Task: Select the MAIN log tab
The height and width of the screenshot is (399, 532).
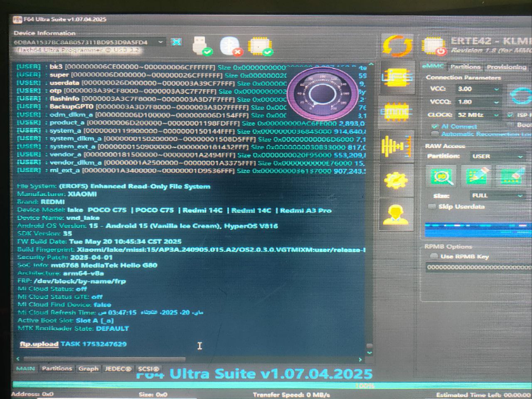Action: coord(25,369)
